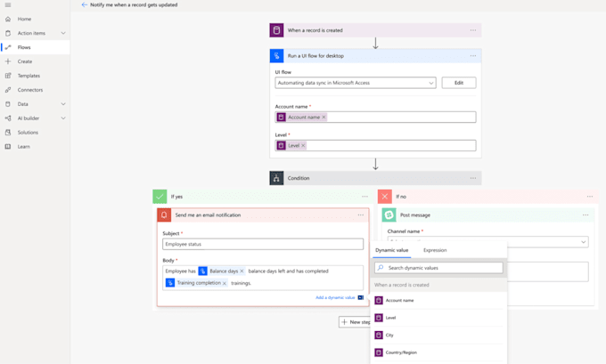Click the search magnifier icon
606x364 pixels.
click(381, 268)
